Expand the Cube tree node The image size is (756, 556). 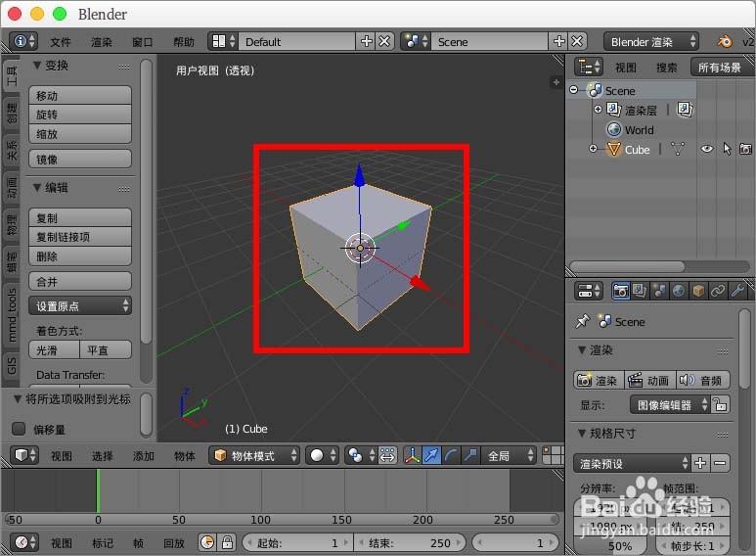pyautogui.click(x=593, y=149)
